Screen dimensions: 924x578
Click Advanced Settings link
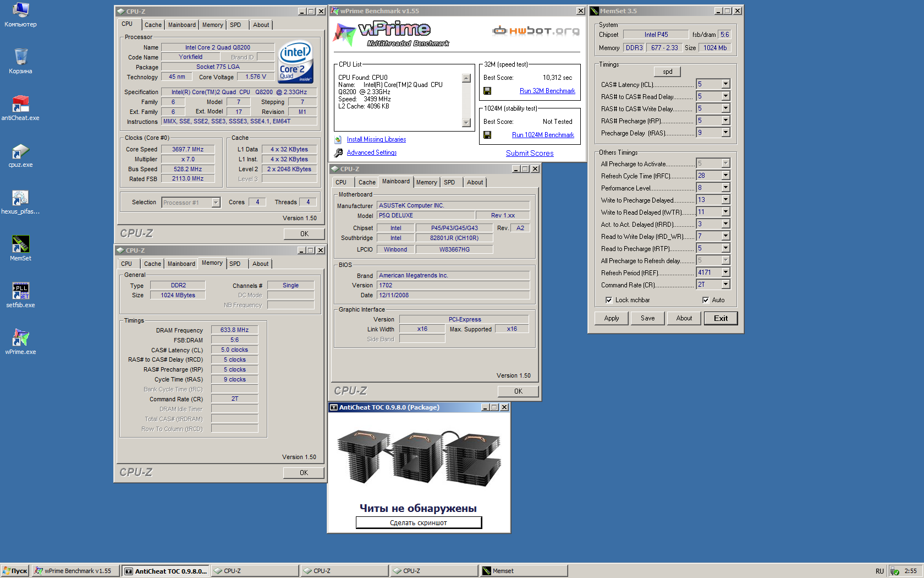click(372, 153)
